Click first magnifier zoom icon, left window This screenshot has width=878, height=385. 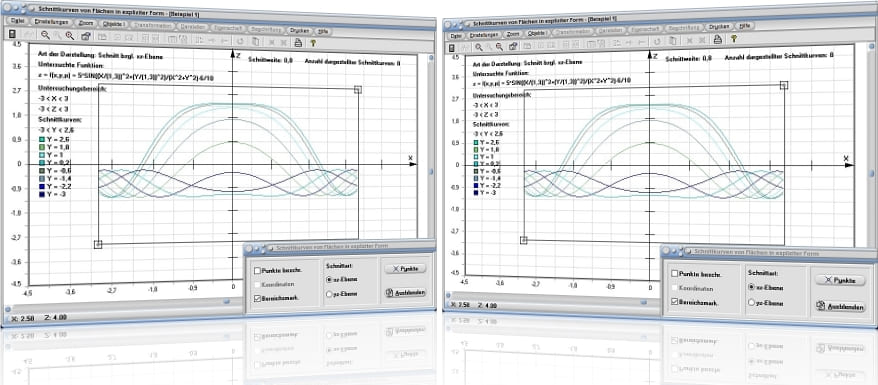pyautogui.click(x=45, y=35)
